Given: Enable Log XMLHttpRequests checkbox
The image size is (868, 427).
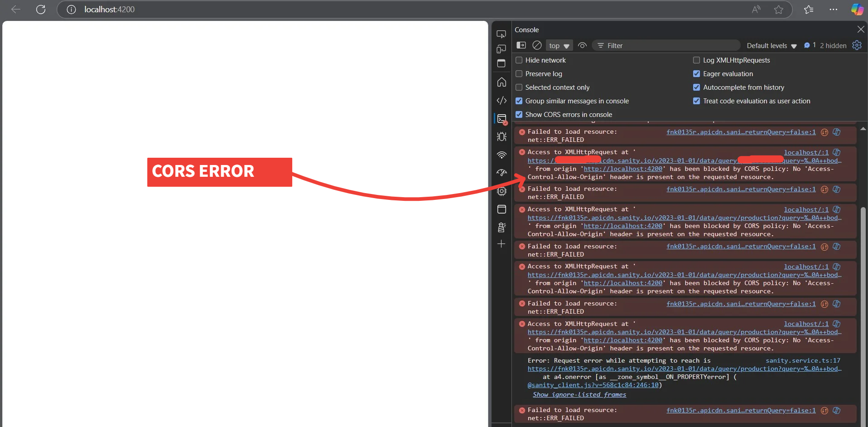Looking at the screenshot, I should pyautogui.click(x=697, y=60).
